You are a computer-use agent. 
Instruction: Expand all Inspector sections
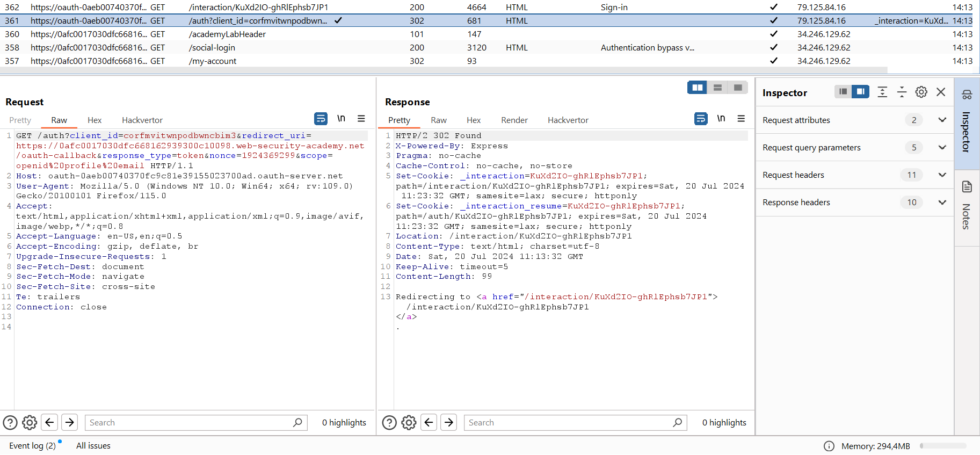pos(882,92)
